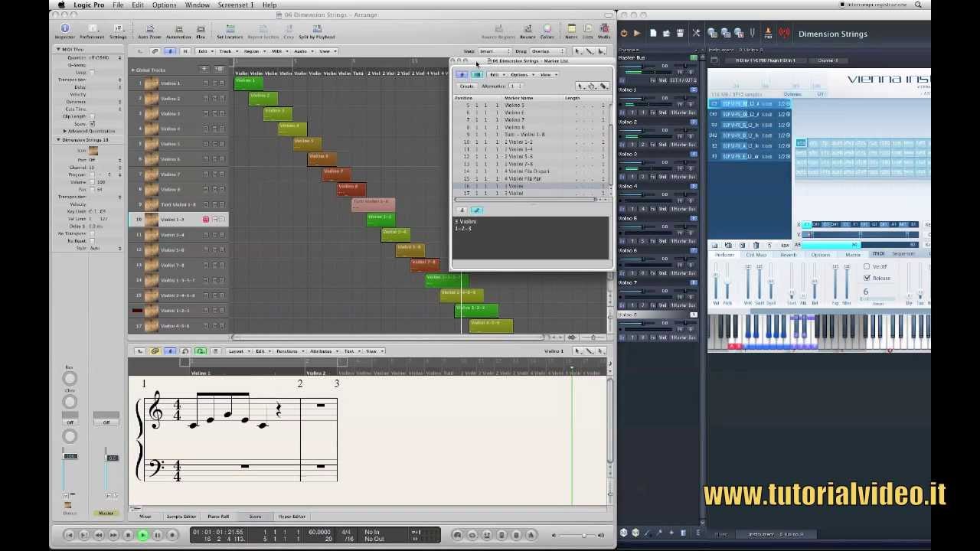
Task: Toggle Auto Zoom in the toolbar
Action: click(149, 31)
